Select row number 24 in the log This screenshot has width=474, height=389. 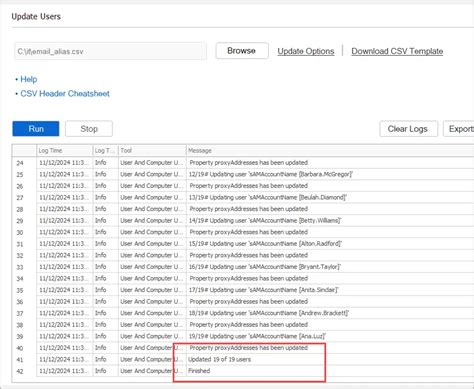pos(20,163)
